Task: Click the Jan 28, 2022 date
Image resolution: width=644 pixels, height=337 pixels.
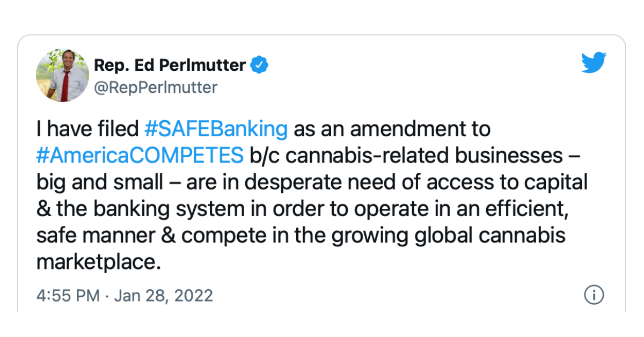Action: pyautogui.click(x=164, y=295)
